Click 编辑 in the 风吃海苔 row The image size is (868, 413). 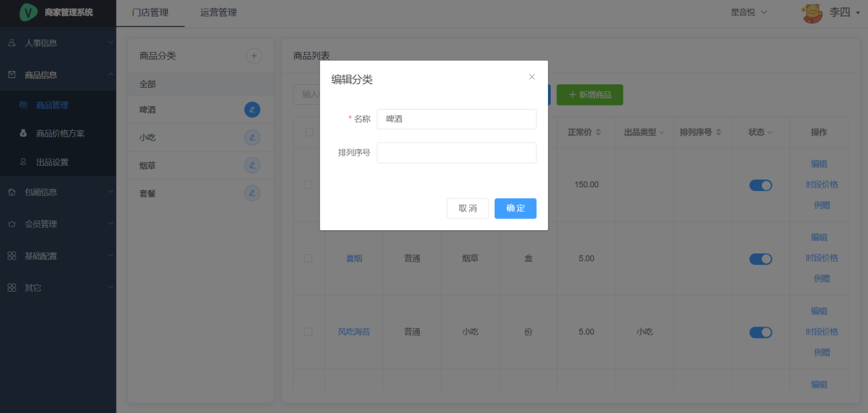[819, 311]
